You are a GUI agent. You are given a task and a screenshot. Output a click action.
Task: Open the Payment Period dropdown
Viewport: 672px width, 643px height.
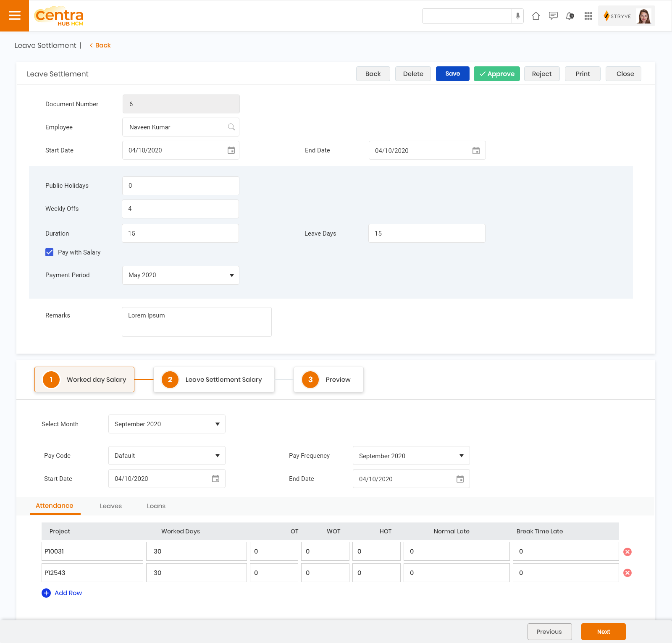(x=232, y=275)
